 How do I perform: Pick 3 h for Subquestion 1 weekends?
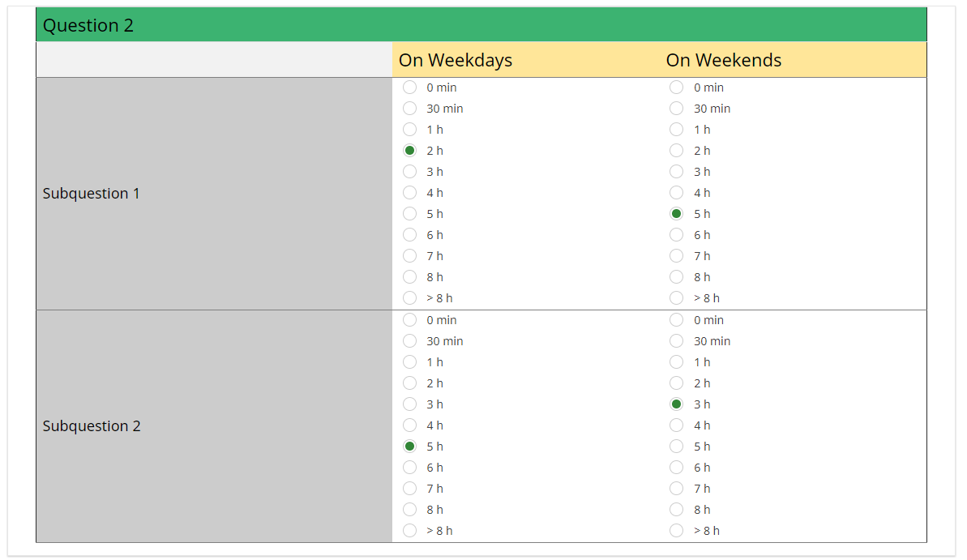pyautogui.click(x=677, y=172)
